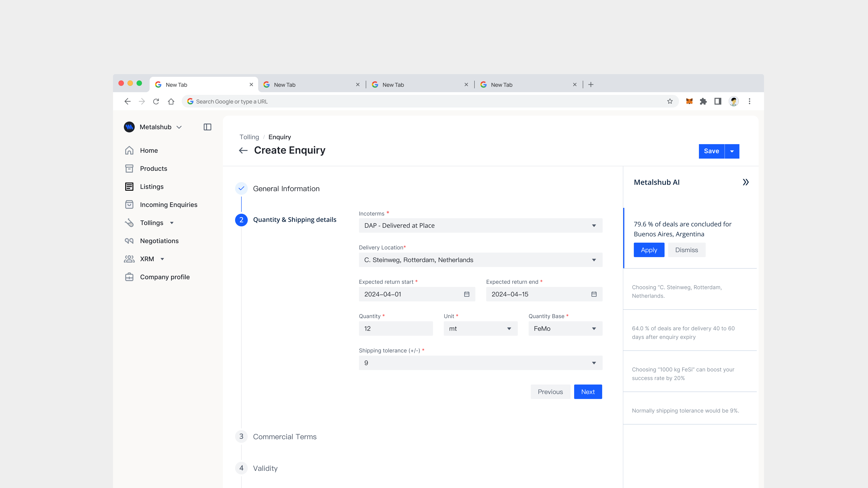Bookmark page with the star icon
Viewport: 868px width, 488px height.
[670, 101]
